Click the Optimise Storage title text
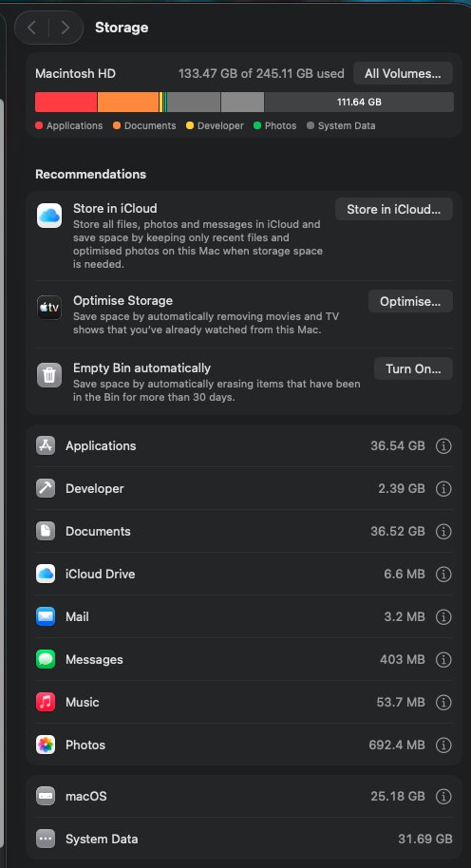This screenshot has width=471, height=868. click(122, 301)
